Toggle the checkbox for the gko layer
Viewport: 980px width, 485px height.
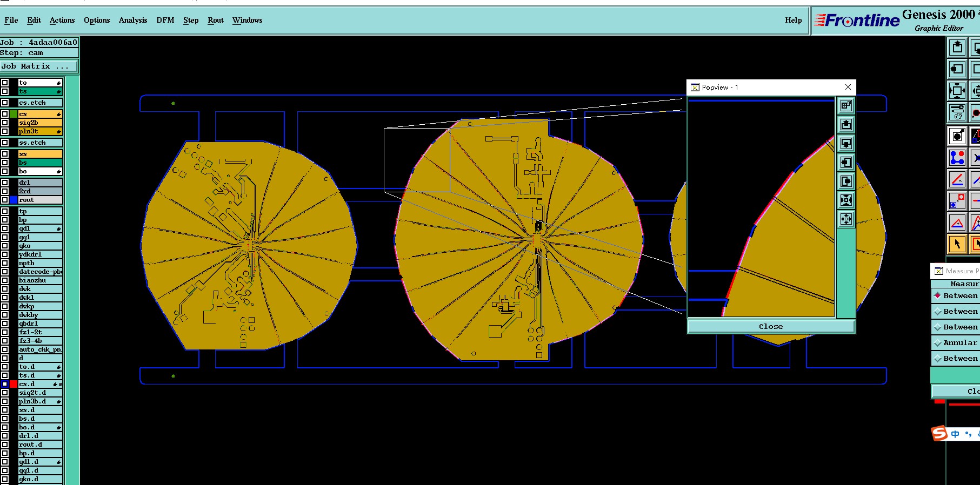point(5,246)
